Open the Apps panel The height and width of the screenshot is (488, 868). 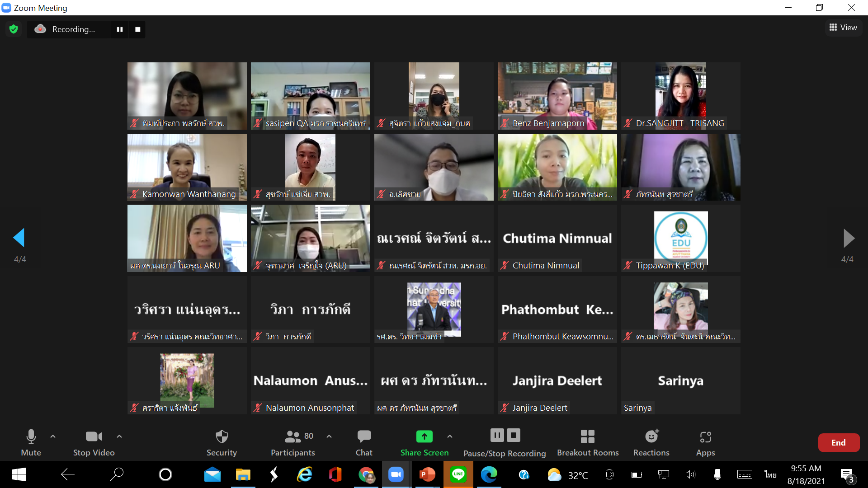[705, 436]
